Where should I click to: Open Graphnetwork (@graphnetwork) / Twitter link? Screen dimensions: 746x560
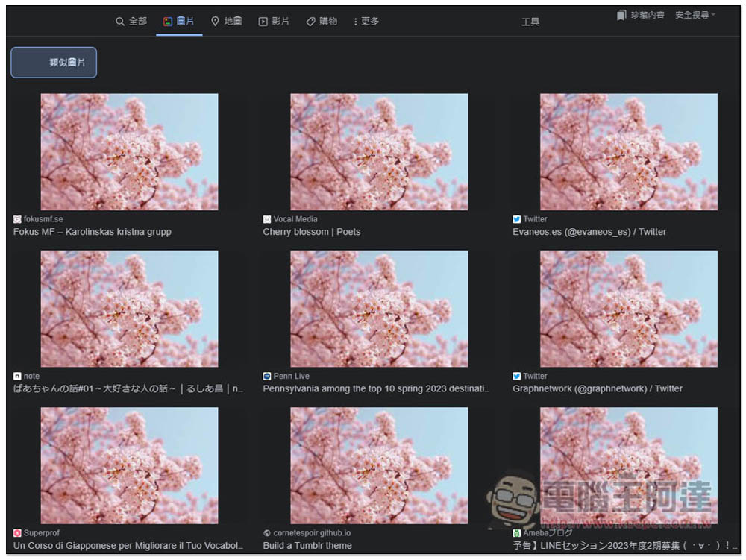(598, 388)
